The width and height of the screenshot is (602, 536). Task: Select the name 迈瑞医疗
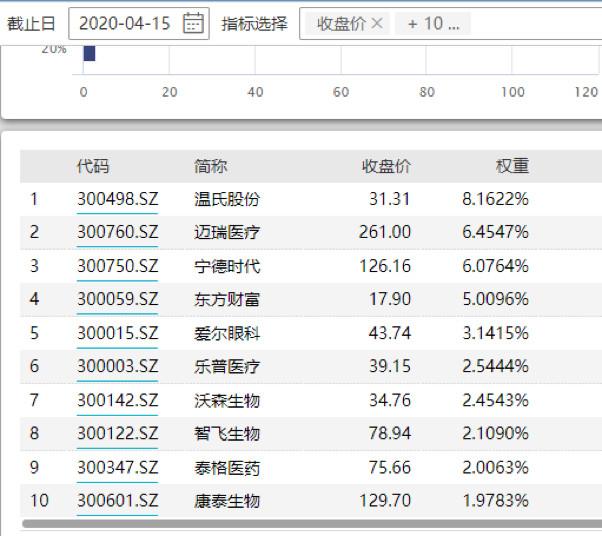click(x=227, y=232)
